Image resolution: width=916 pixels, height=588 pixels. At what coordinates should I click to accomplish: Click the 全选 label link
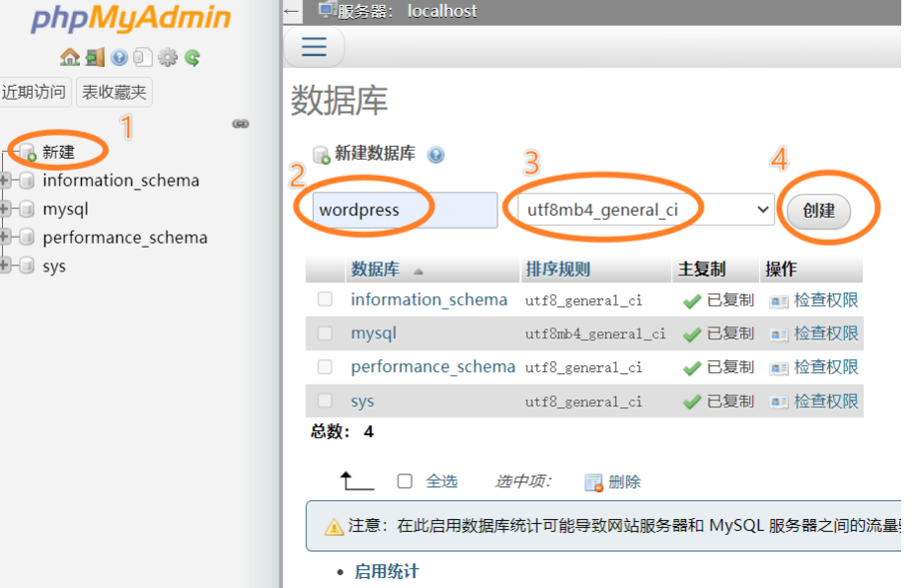click(x=441, y=481)
